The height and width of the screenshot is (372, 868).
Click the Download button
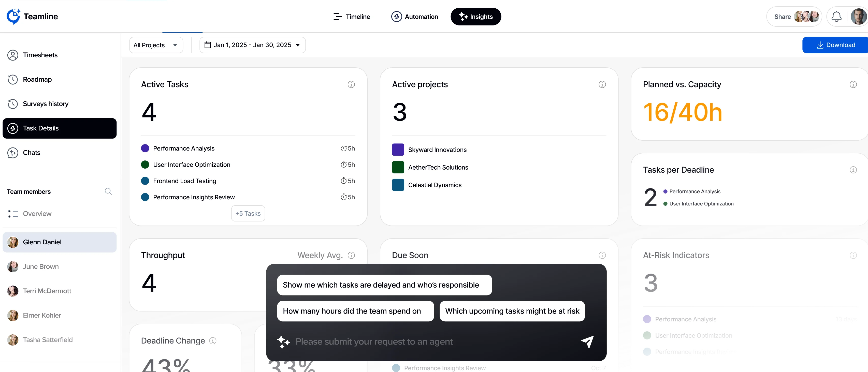tap(835, 45)
